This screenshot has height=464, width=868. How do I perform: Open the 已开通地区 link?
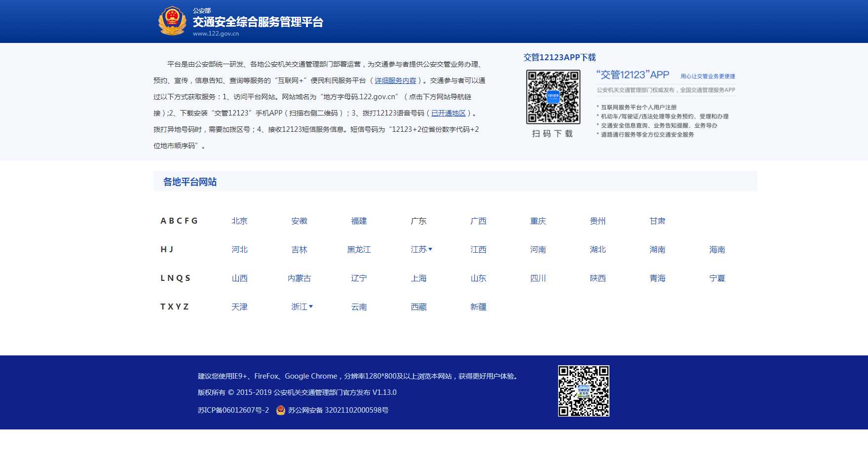tap(448, 113)
